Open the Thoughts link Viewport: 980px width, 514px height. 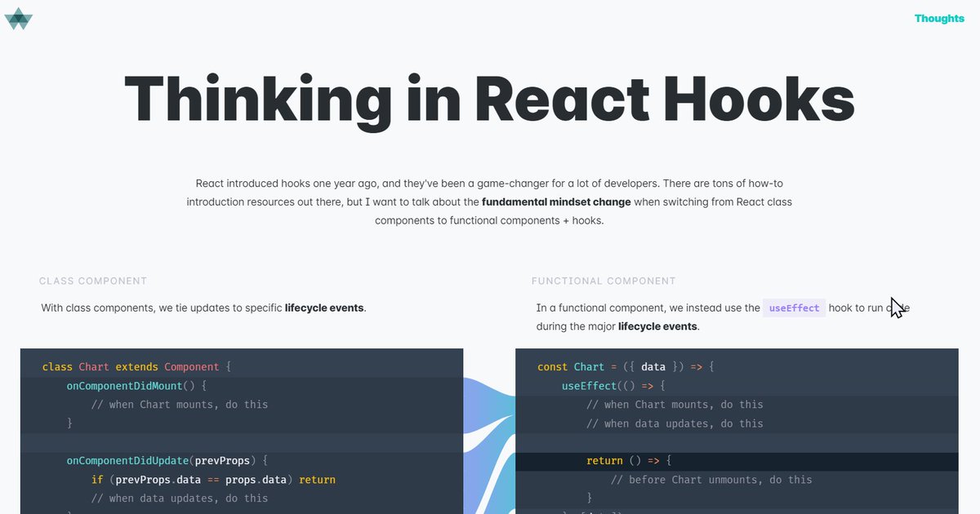939,19
